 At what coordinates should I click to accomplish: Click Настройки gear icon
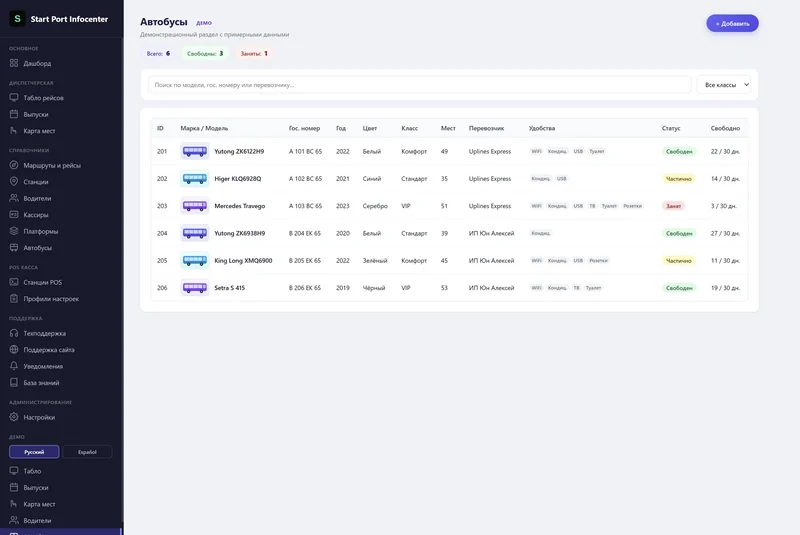click(x=14, y=417)
